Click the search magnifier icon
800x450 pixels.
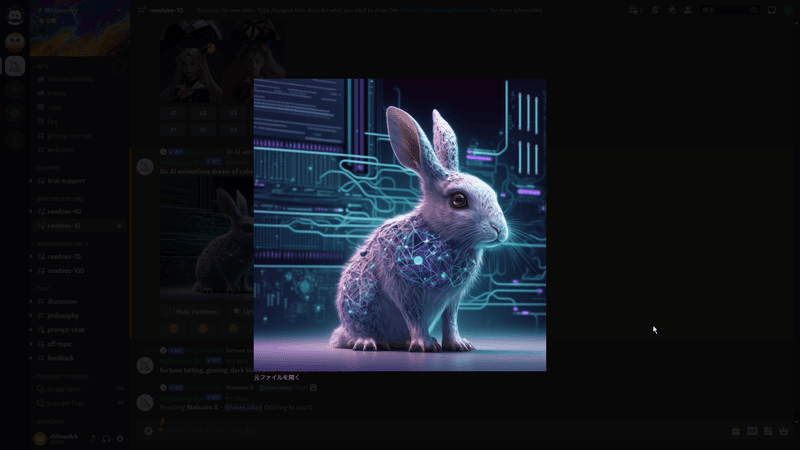pos(754,10)
